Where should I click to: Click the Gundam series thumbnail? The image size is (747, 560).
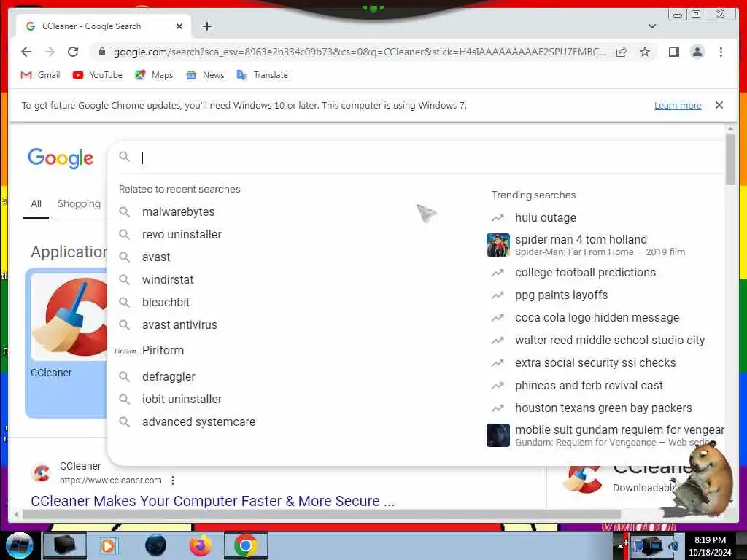pos(498,435)
